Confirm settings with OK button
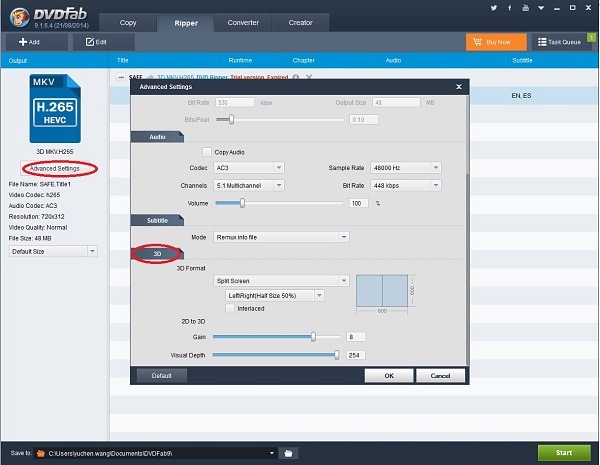The width and height of the screenshot is (600, 465). coord(389,376)
